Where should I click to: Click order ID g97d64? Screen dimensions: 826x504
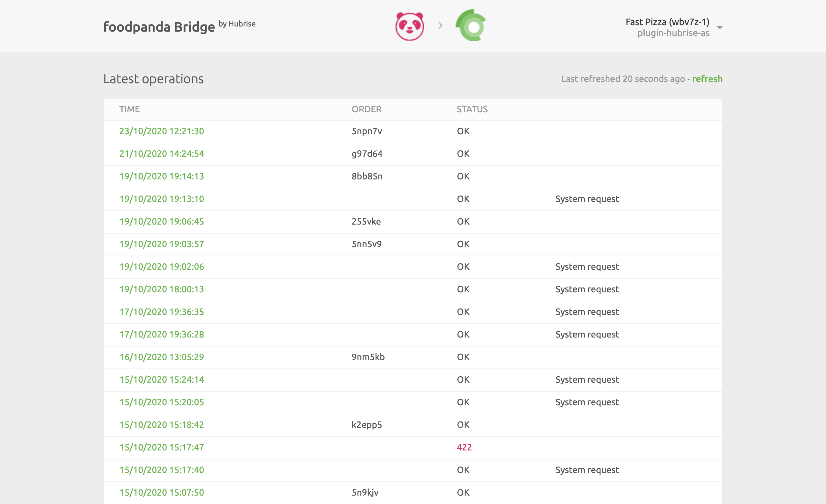[367, 154]
